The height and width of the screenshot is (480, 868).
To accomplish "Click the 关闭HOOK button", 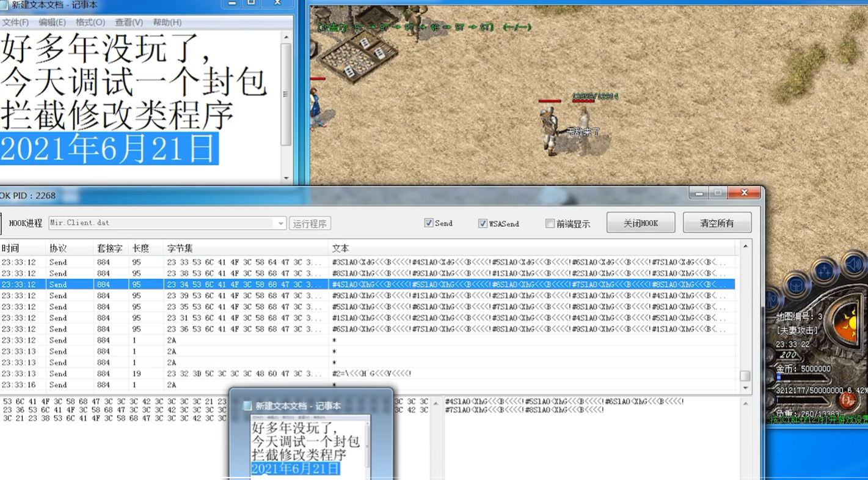I will 641,223.
